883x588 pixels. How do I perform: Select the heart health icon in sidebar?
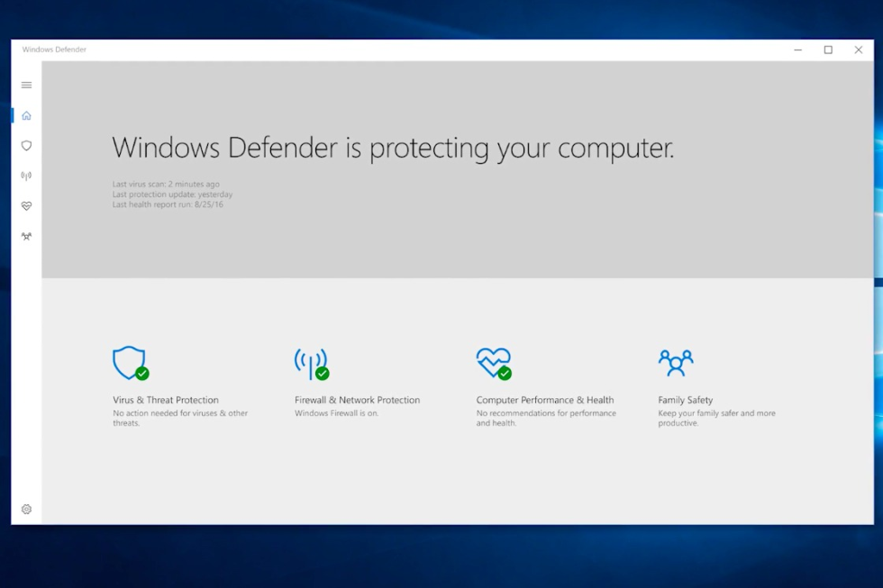26,206
